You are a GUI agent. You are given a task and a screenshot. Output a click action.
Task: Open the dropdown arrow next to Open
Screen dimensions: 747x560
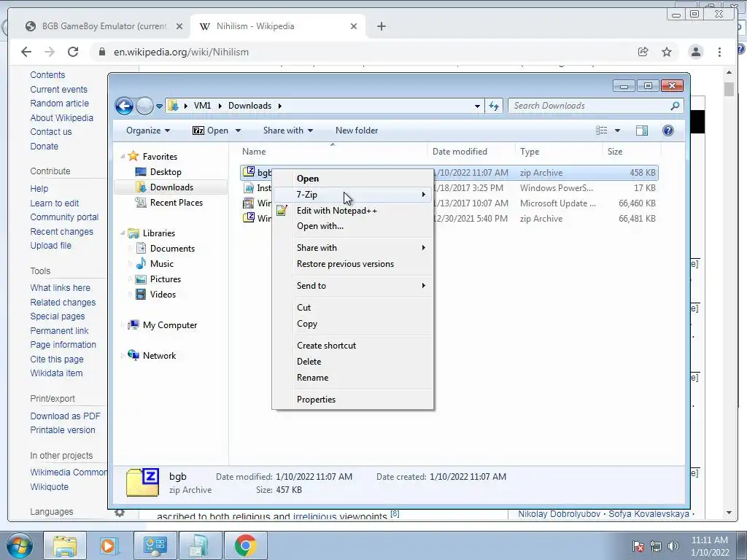click(x=239, y=131)
